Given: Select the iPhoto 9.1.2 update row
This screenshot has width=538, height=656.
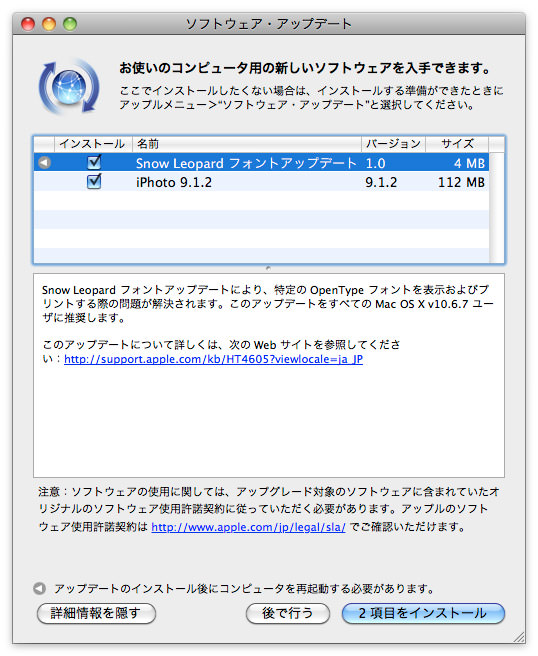Looking at the screenshot, I should [261, 182].
